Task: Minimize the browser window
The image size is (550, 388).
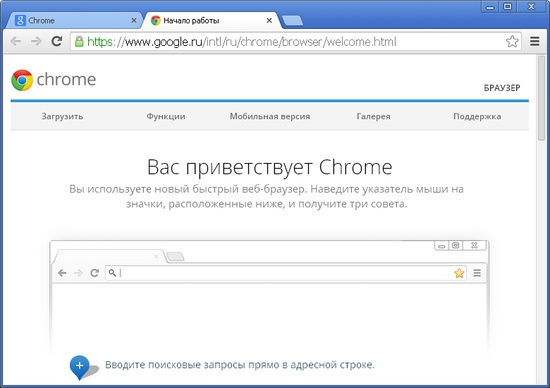Action: coord(490,6)
